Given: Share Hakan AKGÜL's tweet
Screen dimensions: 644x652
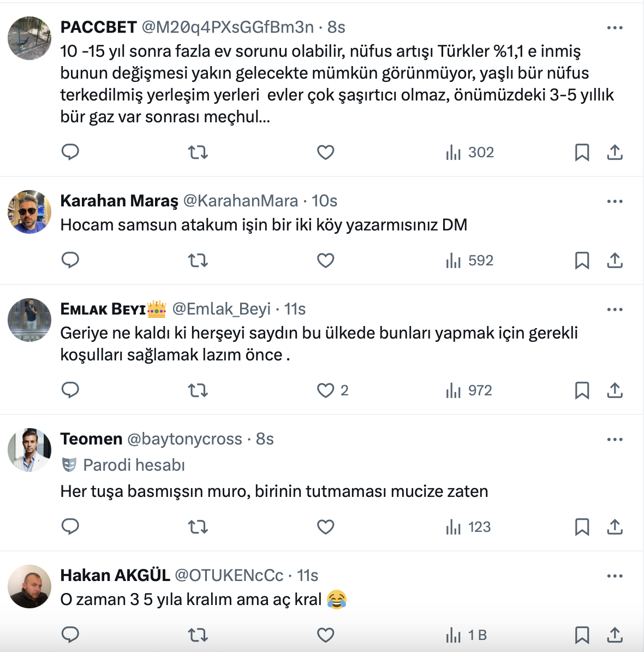Looking at the screenshot, I should [615, 635].
